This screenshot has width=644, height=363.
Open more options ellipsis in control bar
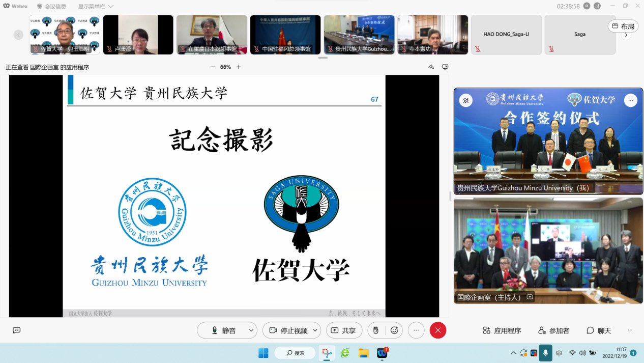[416, 330]
